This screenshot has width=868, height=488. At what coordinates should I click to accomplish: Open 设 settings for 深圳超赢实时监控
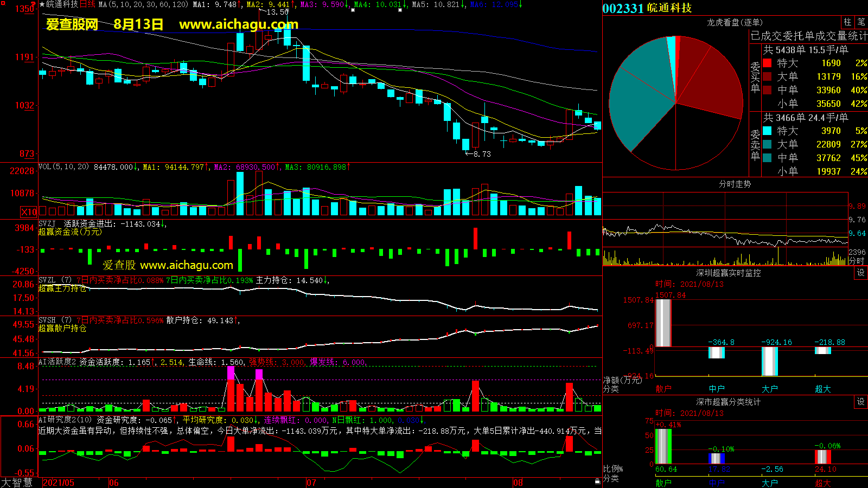(861, 273)
